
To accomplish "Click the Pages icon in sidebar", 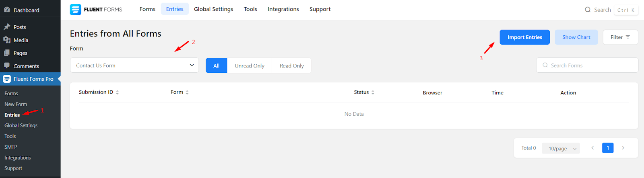I will 7,53.
